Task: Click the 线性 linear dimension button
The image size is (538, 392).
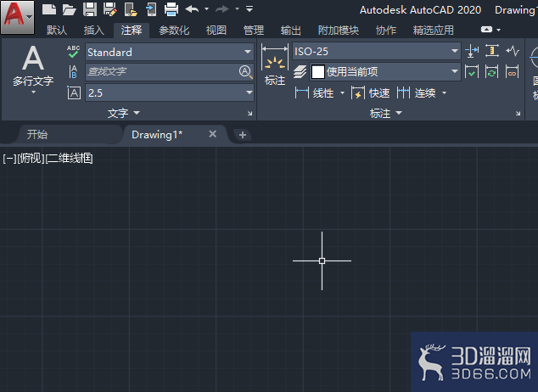Action: click(x=314, y=92)
